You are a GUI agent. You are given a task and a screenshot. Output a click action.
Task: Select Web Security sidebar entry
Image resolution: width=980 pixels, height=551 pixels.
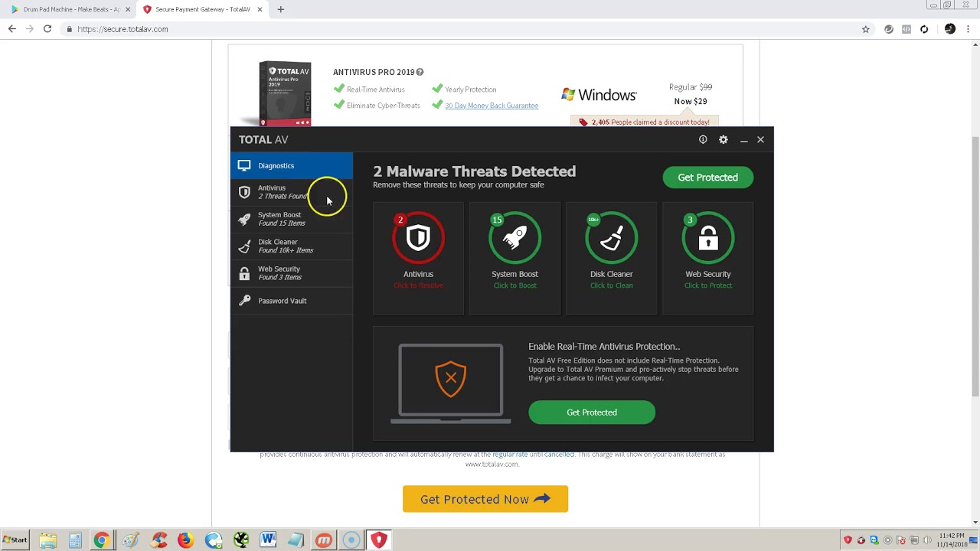pyautogui.click(x=292, y=273)
